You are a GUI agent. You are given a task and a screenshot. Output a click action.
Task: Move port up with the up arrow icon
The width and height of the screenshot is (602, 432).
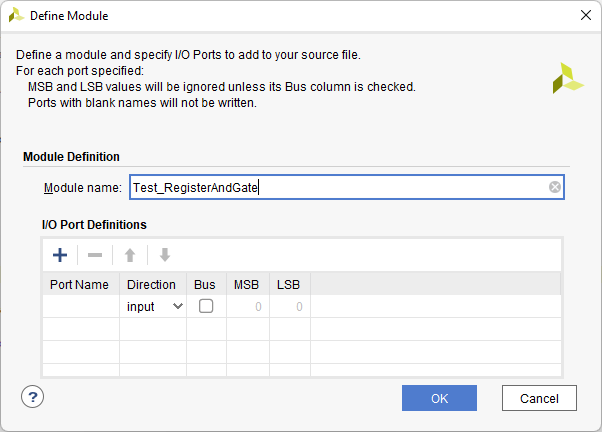[x=130, y=255]
